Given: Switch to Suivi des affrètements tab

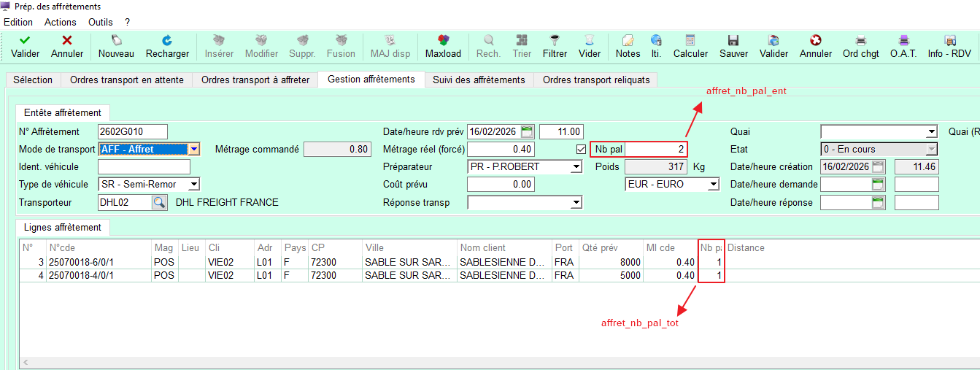Looking at the screenshot, I should (479, 80).
